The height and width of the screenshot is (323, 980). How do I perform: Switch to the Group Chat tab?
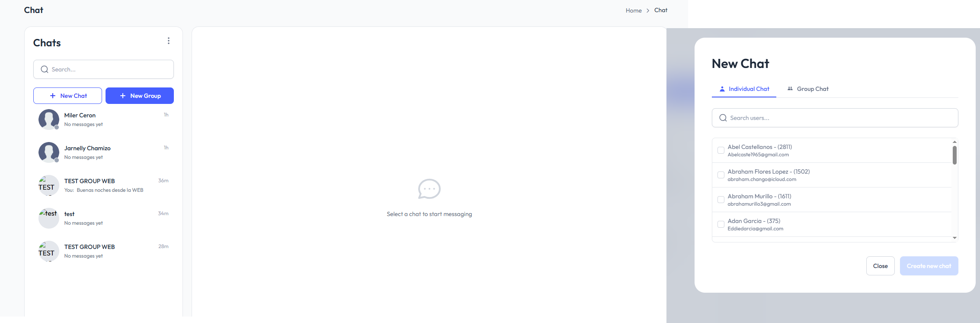click(808, 89)
